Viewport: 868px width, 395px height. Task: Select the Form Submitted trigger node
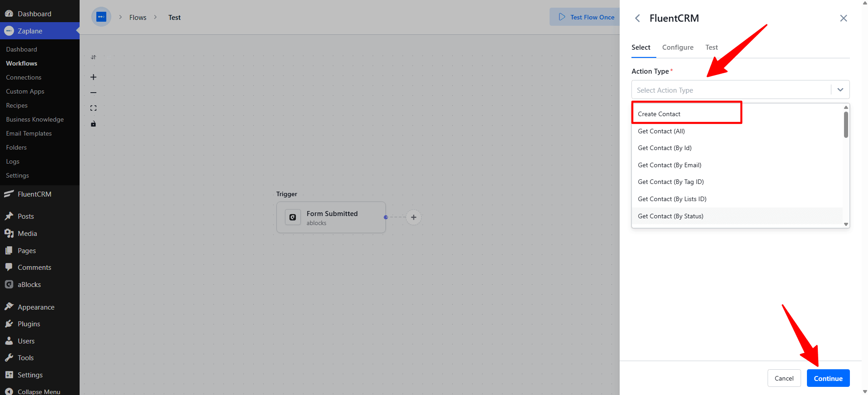click(331, 217)
